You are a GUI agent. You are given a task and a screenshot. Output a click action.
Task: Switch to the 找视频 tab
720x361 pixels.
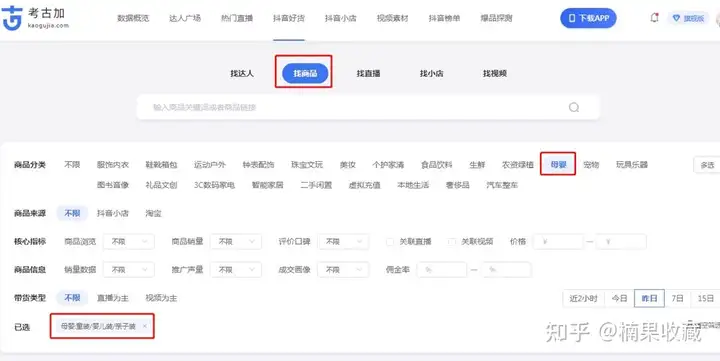[x=495, y=73]
